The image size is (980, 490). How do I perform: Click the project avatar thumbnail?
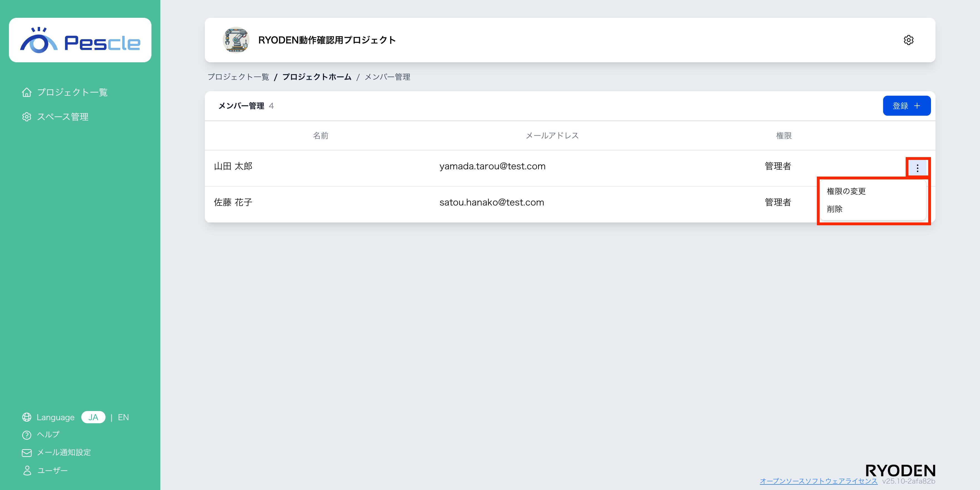tap(236, 40)
